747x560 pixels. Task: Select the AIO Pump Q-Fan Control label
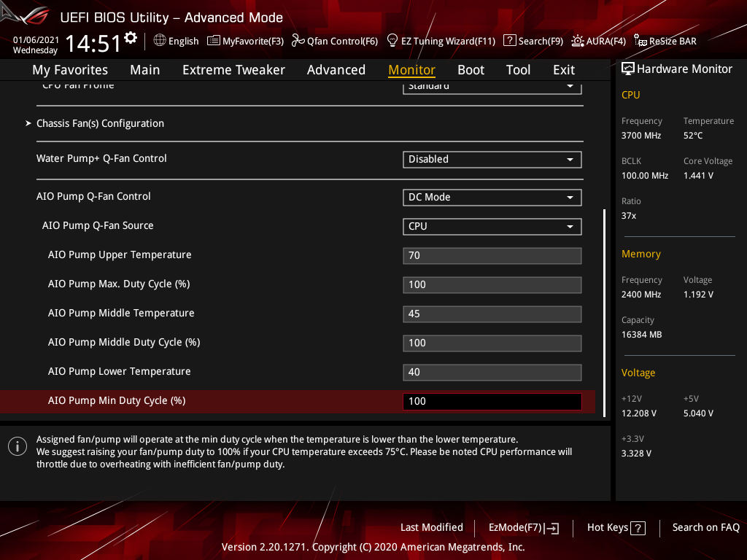93,196
